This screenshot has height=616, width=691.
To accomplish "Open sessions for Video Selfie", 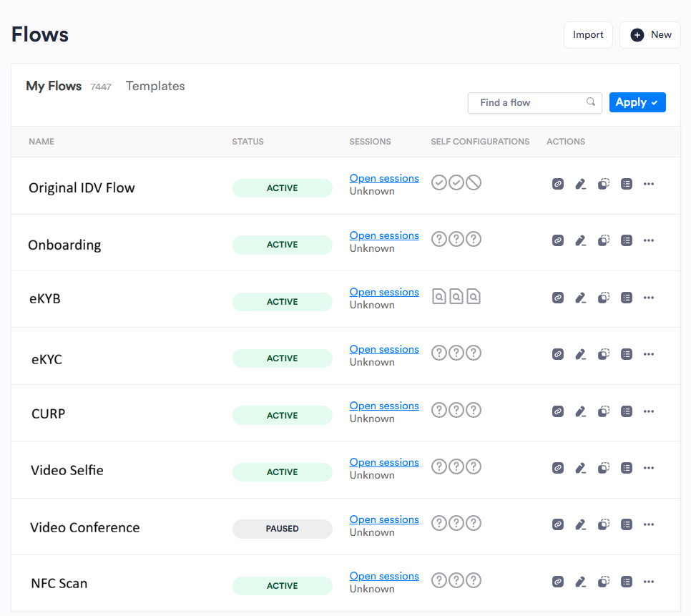I will click(384, 462).
